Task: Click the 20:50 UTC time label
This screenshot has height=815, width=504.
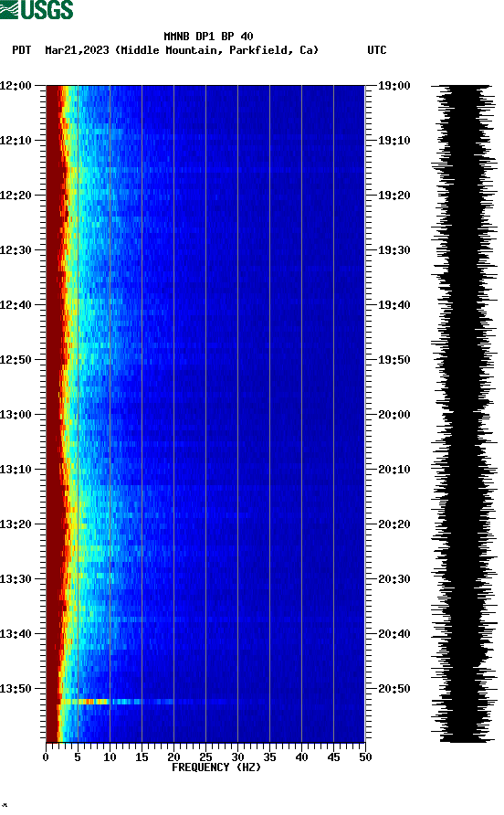Action: (394, 689)
